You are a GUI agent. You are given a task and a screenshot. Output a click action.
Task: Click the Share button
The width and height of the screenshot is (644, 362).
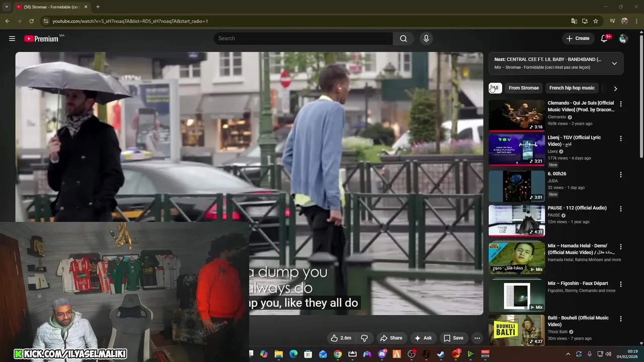point(391,338)
